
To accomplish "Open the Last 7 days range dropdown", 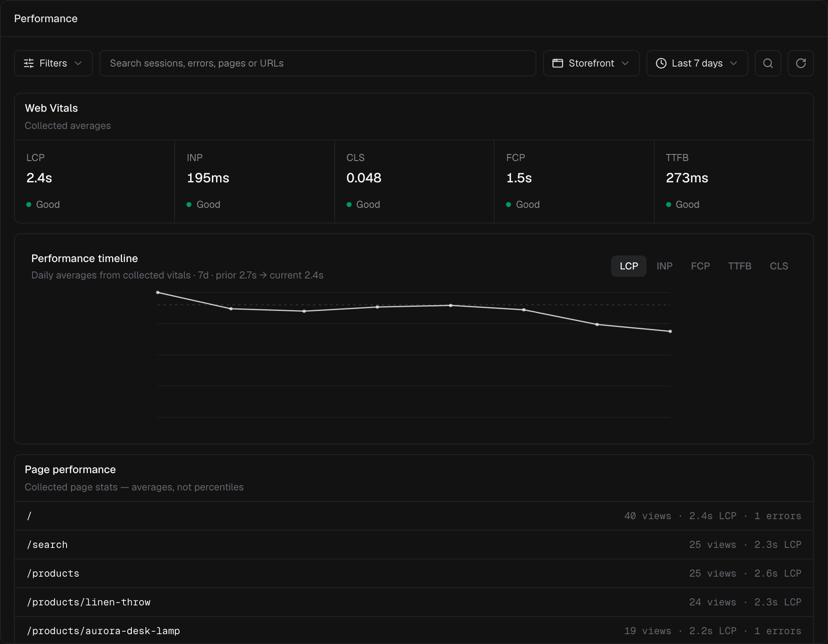I will coord(697,63).
